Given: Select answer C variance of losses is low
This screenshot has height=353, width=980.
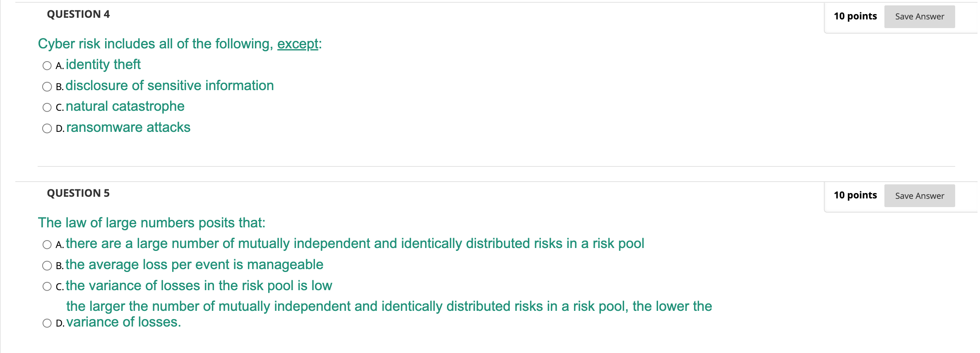Looking at the screenshot, I should [47, 286].
